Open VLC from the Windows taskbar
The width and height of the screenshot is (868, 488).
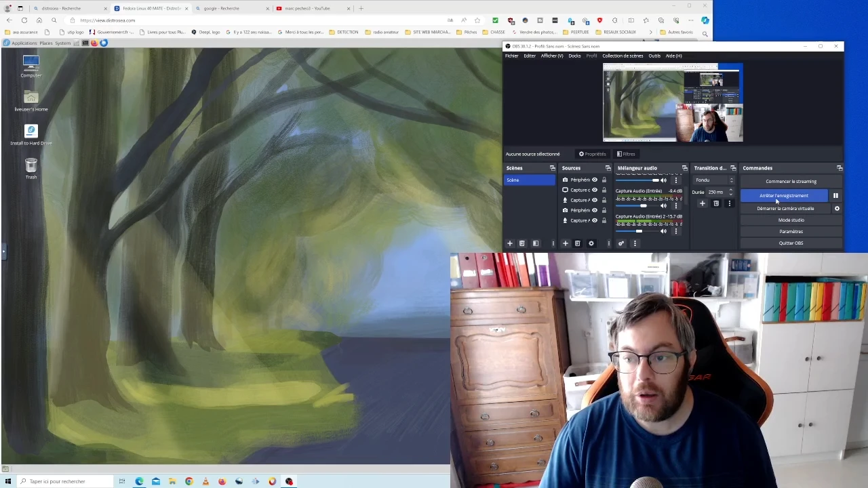(205, 481)
